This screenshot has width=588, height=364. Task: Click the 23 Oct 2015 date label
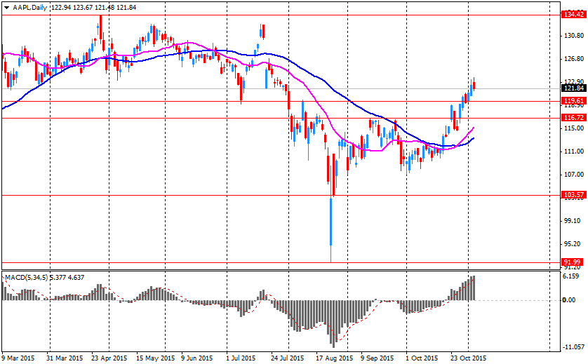[467, 358]
